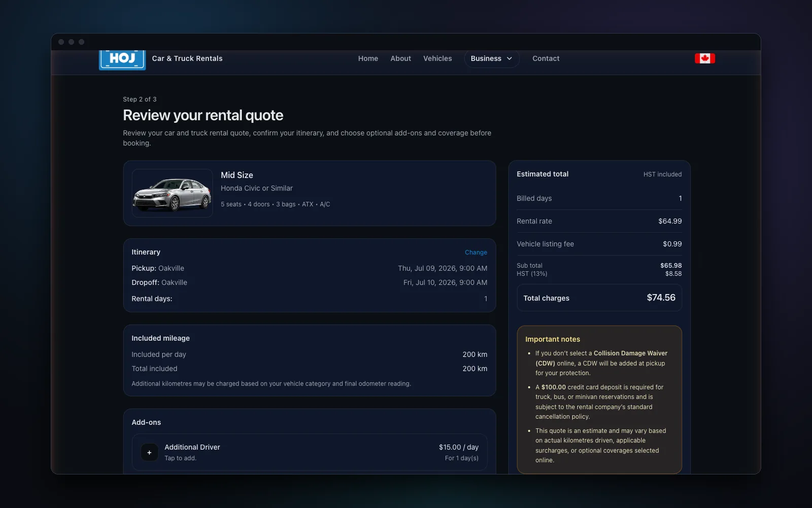Click the HOJ logo
Image resolution: width=812 pixels, height=508 pixels.
point(122,59)
